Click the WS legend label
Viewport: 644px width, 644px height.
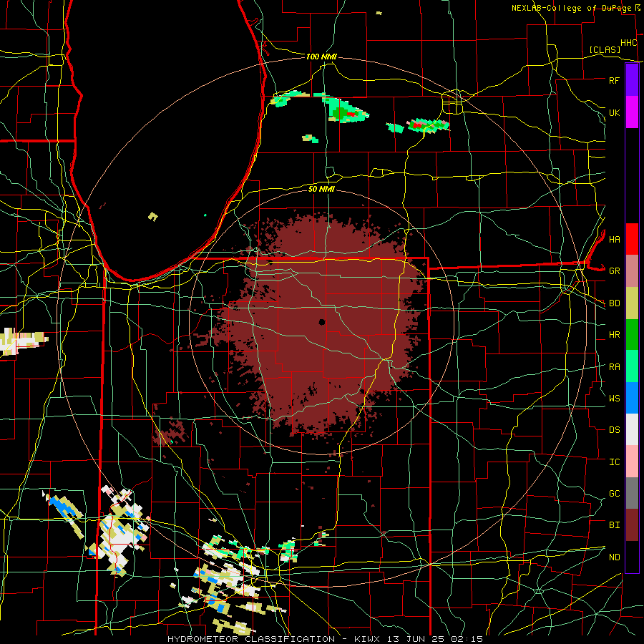coord(614,398)
